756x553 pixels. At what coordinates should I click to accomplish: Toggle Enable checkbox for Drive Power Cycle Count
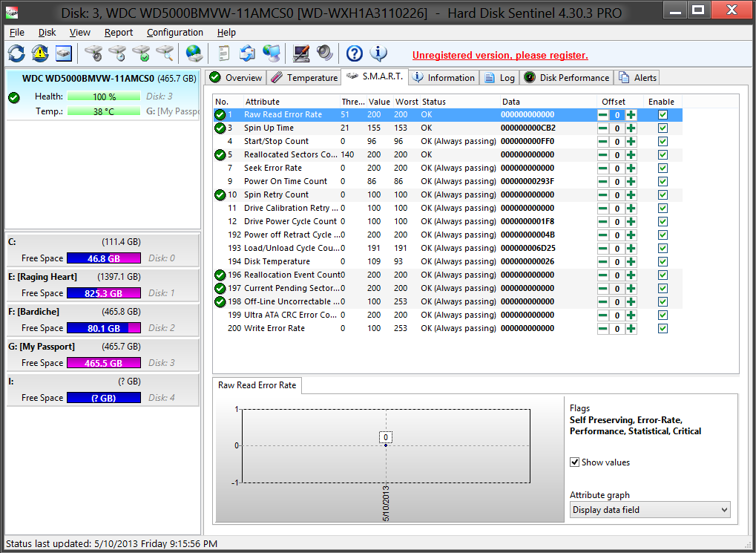pos(663,222)
